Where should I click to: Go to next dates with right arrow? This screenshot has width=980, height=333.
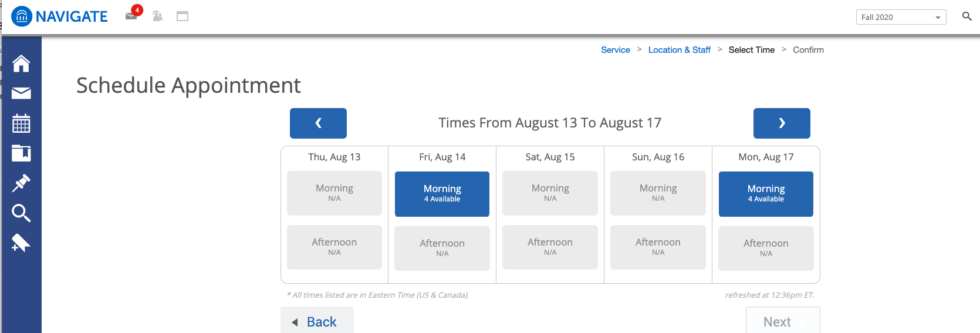click(x=782, y=123)
